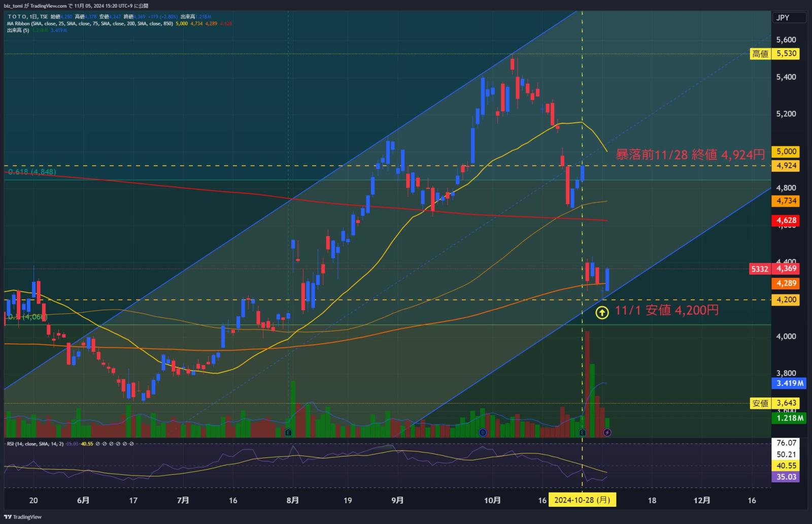Click the red 4,628 price tag
Image resolution: width=812 pixels, height=524 pixels.
click(x=785, y=221)
